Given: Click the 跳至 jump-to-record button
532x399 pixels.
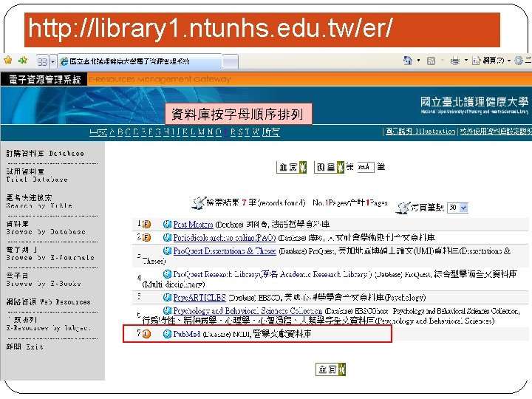Looking at the screenshot, I should point(330,167).
